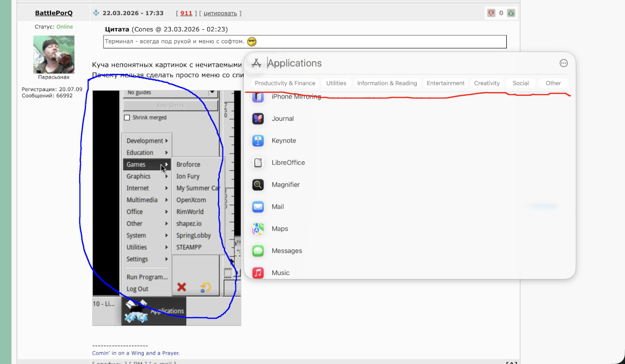
Task: Choose My Summer Car from the Games submenu
Action: [198, 188]
